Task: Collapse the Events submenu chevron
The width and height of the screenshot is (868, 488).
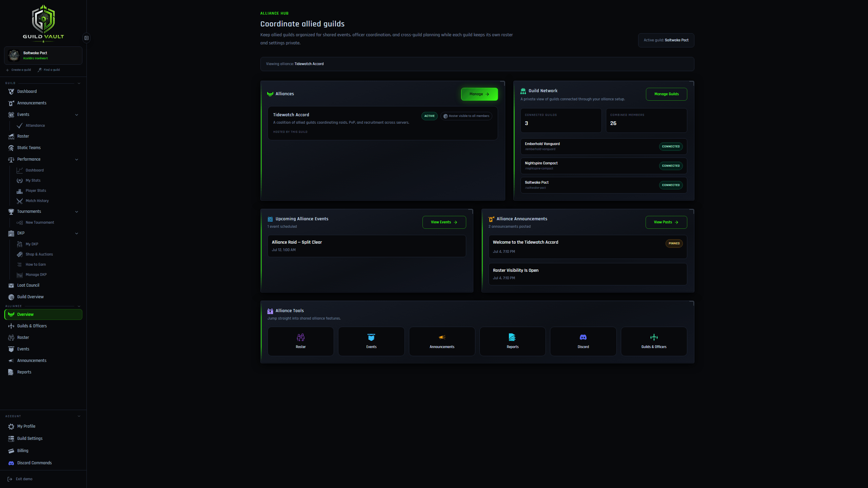Action: point(77,115)
